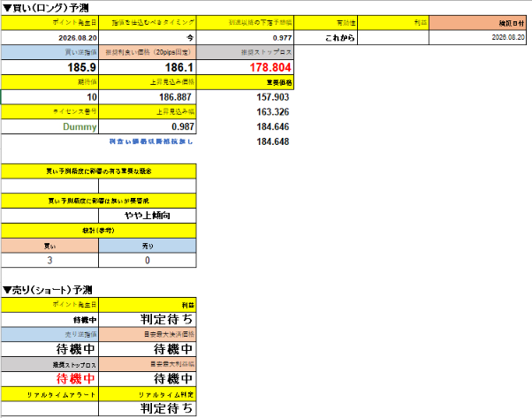Click the empty cell under リアルタイムアラート
The width and height of the screenshot is (532, 418).
pyautogui.click(x=49, y=408)
